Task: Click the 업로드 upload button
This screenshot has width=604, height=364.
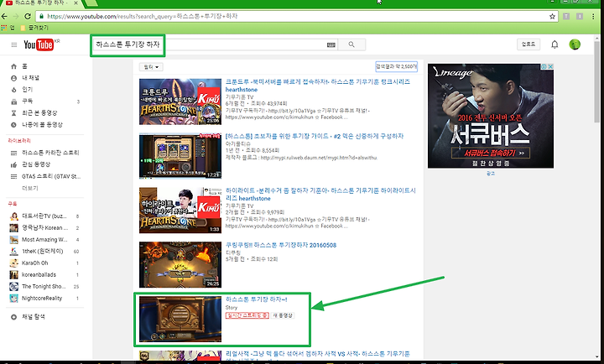Action: (x=528, y=44)
